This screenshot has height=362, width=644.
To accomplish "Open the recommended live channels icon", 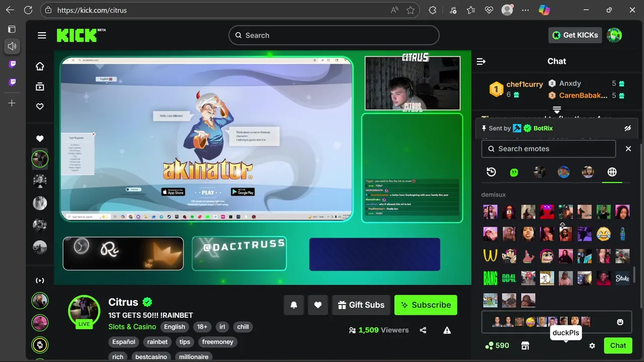I will [40, 281].
